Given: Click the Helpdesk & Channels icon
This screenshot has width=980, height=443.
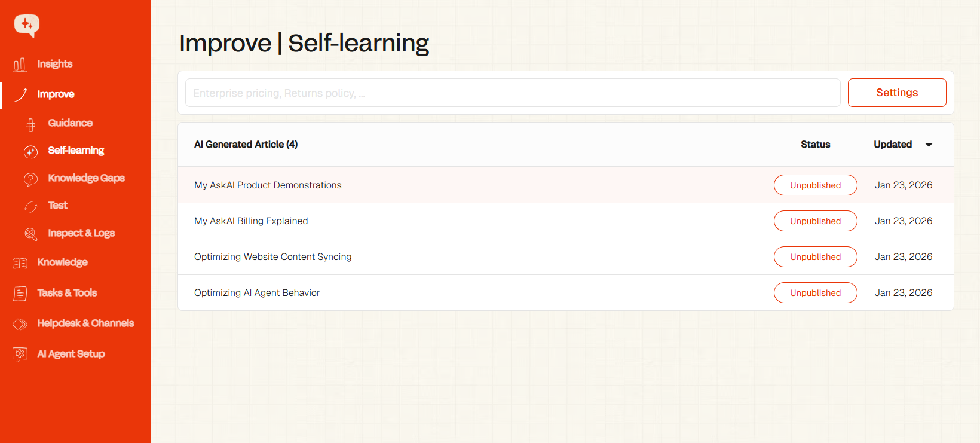Looking at the screenshot, I should tap(20, 324).
